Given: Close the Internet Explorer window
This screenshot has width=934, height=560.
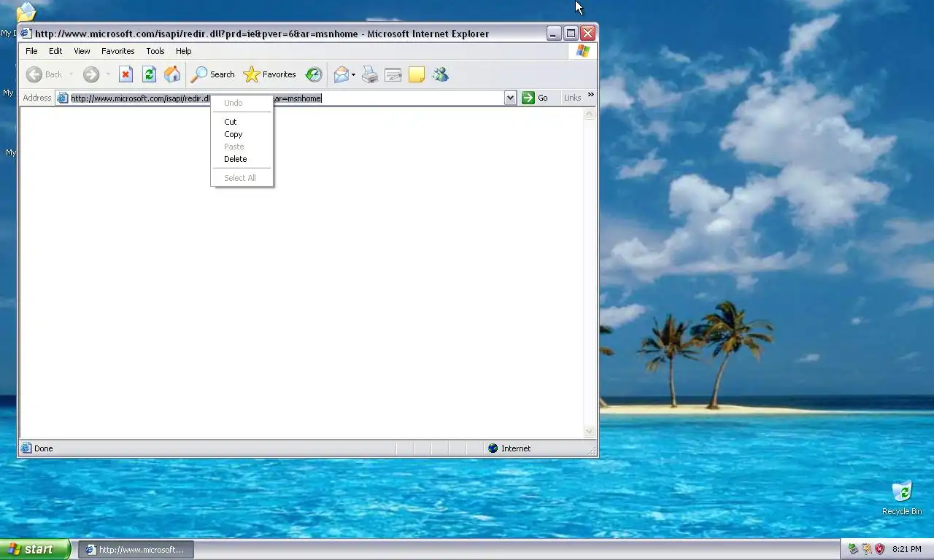Looking at the screenshot, I should tap(588, 34).
